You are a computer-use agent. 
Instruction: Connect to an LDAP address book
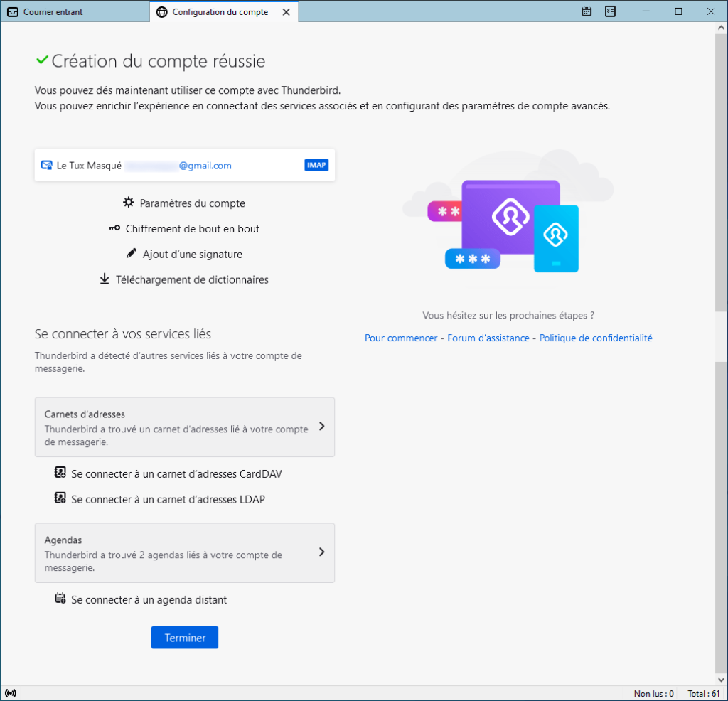pos(168,500)
